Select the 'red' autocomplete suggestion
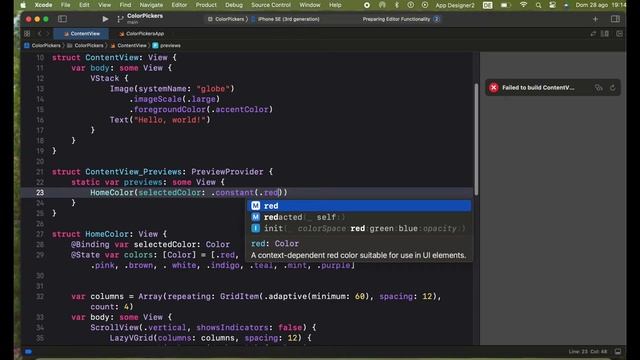This screenshot has height=360, width=640. click(359, 206)
